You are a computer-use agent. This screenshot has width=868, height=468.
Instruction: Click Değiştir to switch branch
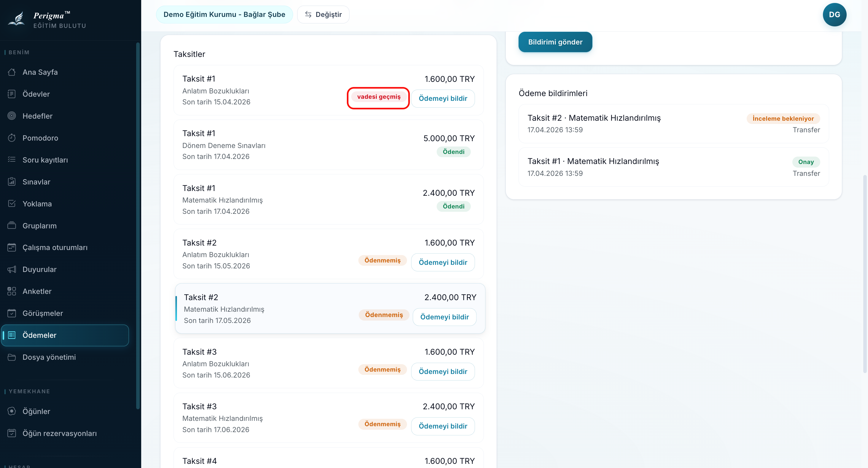323,15
